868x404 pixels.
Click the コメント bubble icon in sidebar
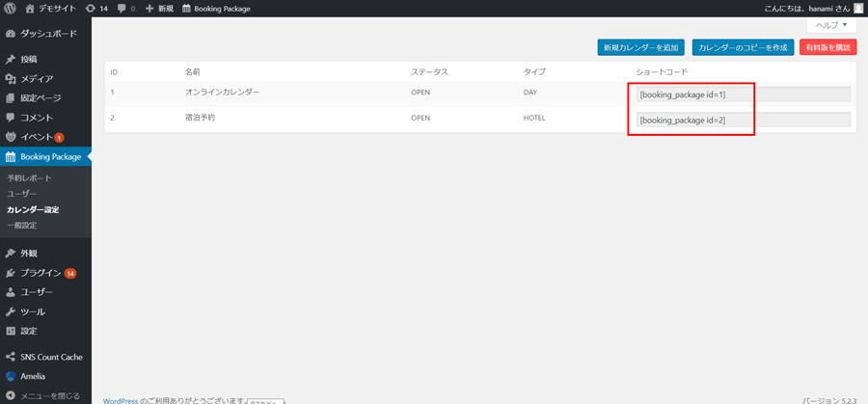10,118
